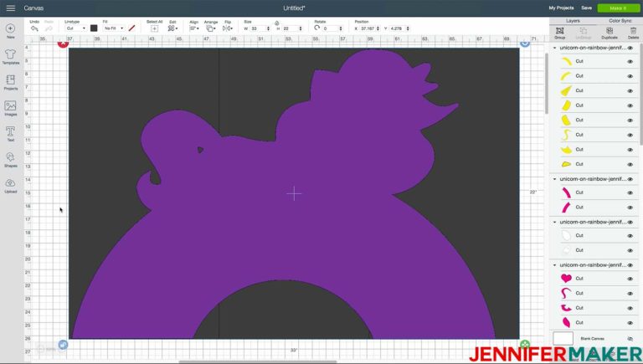
Task: Open My Projects
Action: point(561,8)
